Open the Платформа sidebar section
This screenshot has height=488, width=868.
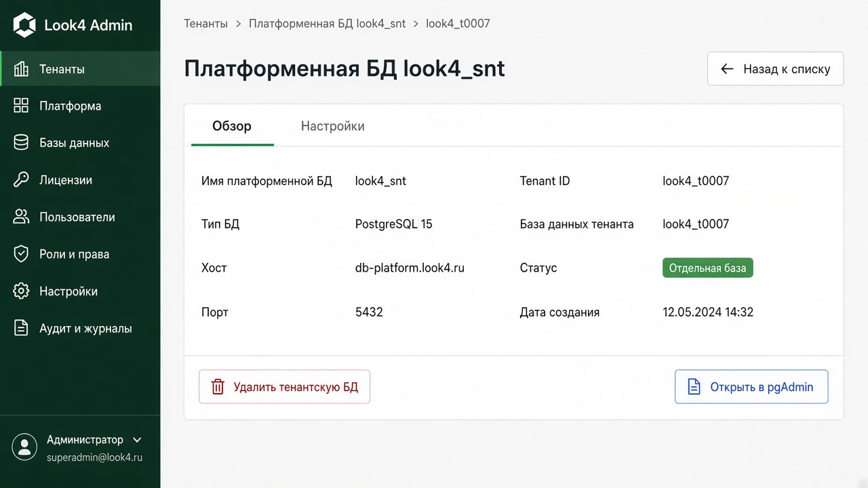pos(80,106)
